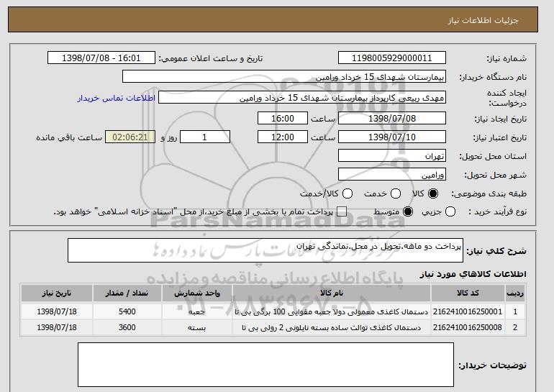Click the توضیحات خریدار text box
This screenshot has width=554, height=392.
tap(265, 365)
